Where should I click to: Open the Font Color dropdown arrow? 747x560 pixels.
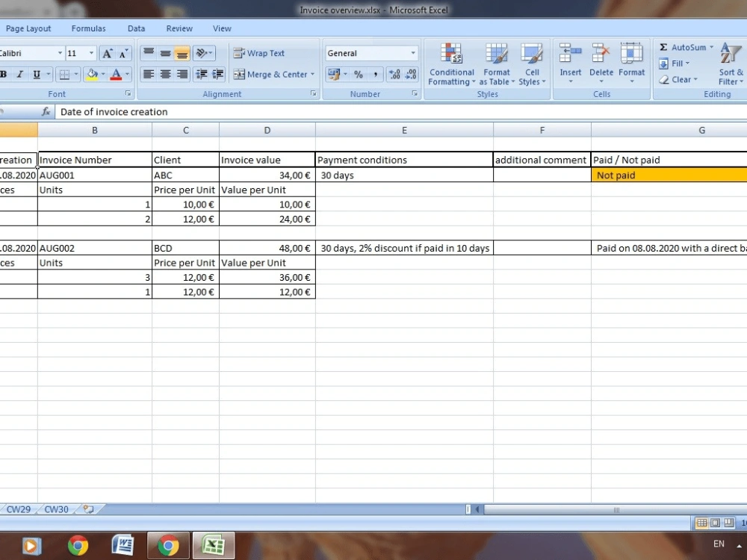[x=127, y=74]
